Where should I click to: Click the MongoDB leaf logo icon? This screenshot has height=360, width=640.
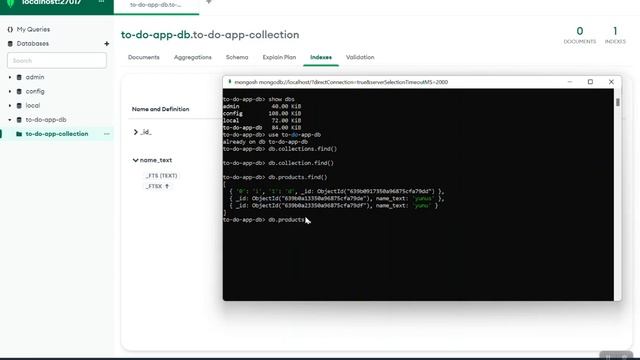[x=11, y=3]
